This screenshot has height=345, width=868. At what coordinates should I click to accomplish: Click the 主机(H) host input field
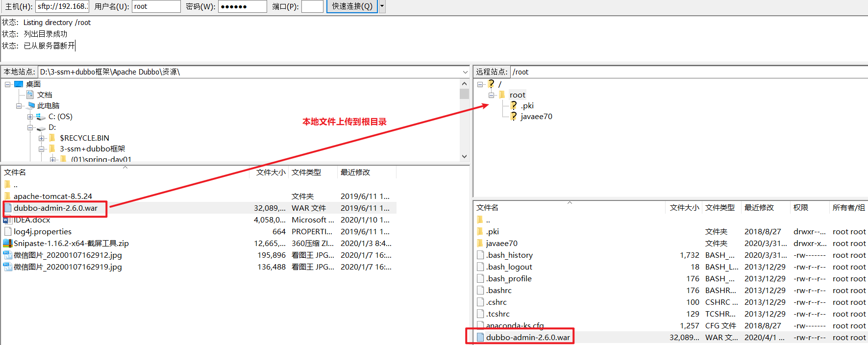(62, 6)
